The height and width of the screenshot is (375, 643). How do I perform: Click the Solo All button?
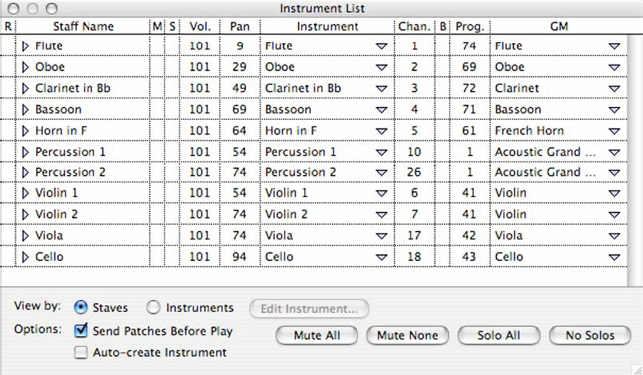[499, 336]
